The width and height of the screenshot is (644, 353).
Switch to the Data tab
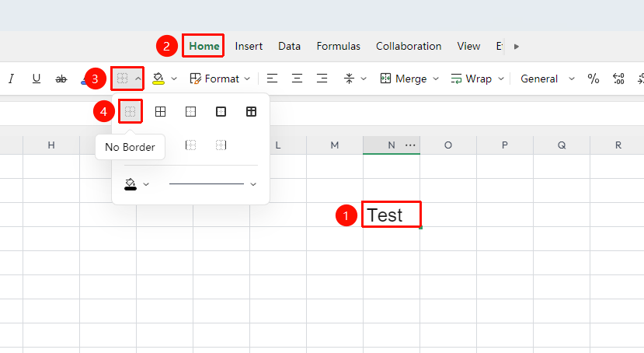(x=289, y=46)
